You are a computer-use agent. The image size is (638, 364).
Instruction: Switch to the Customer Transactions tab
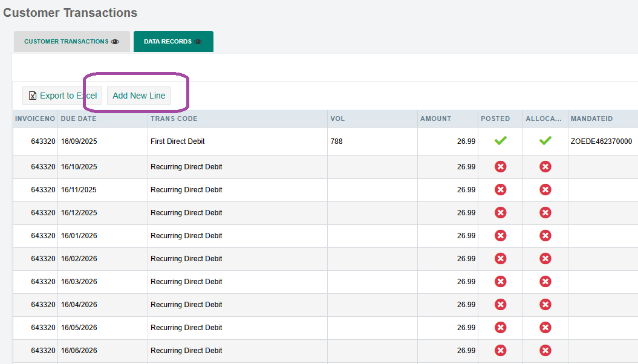(x=67, y=42)
